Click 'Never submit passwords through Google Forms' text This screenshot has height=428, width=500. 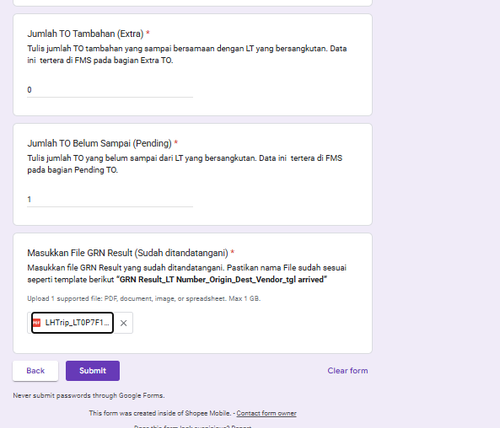click(89, 396)
